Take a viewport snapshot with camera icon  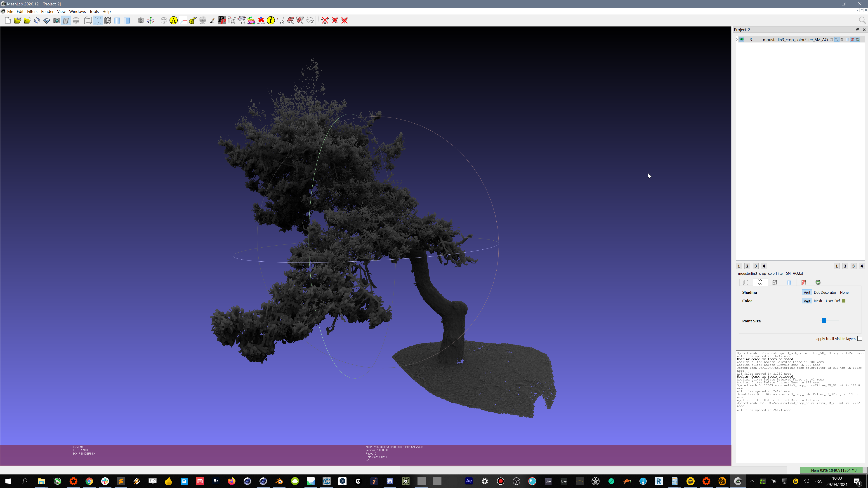pos(57,21)
